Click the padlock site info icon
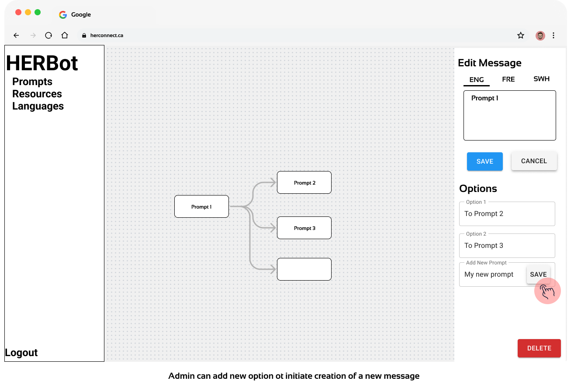 84,35
